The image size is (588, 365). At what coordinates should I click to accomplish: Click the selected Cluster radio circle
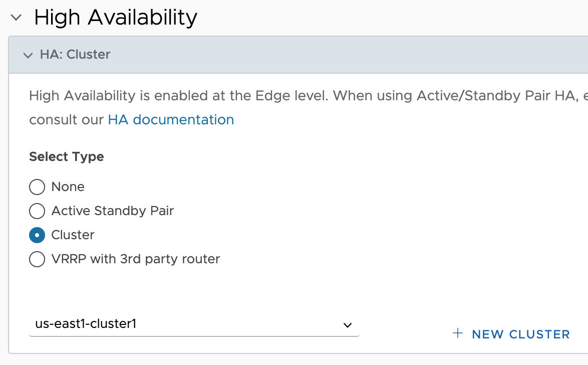coord(37,235)
